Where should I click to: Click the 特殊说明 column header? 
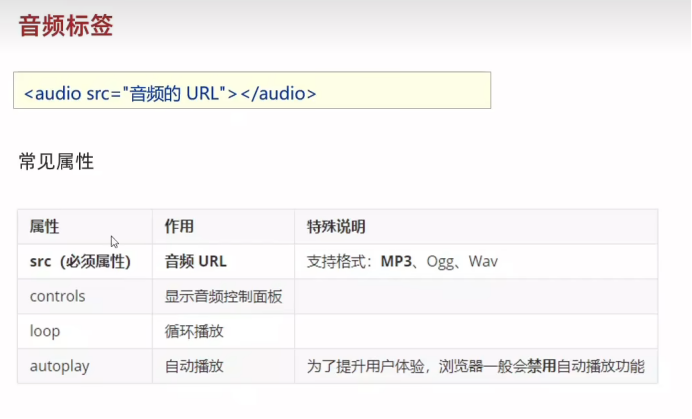coord(336,227)
